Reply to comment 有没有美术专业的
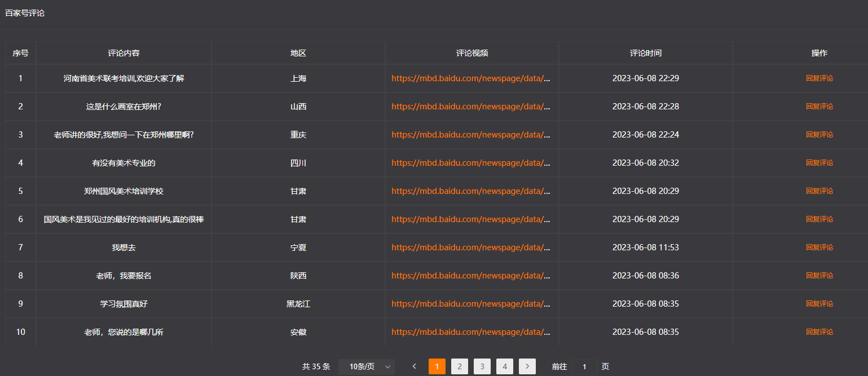868x376 pixels. pyautogui.click(x=819, y=163)
